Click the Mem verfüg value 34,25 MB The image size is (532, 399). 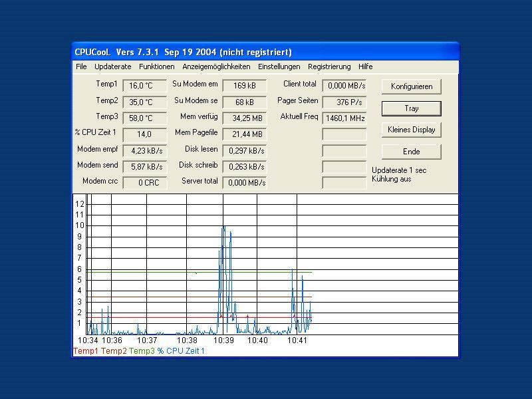coord(245,118)
